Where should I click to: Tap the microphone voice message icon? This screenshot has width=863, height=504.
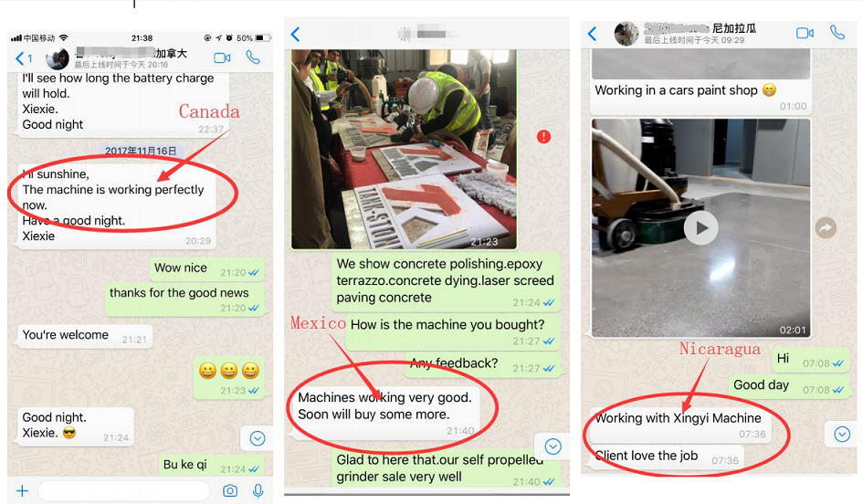[x=258, y=490]
